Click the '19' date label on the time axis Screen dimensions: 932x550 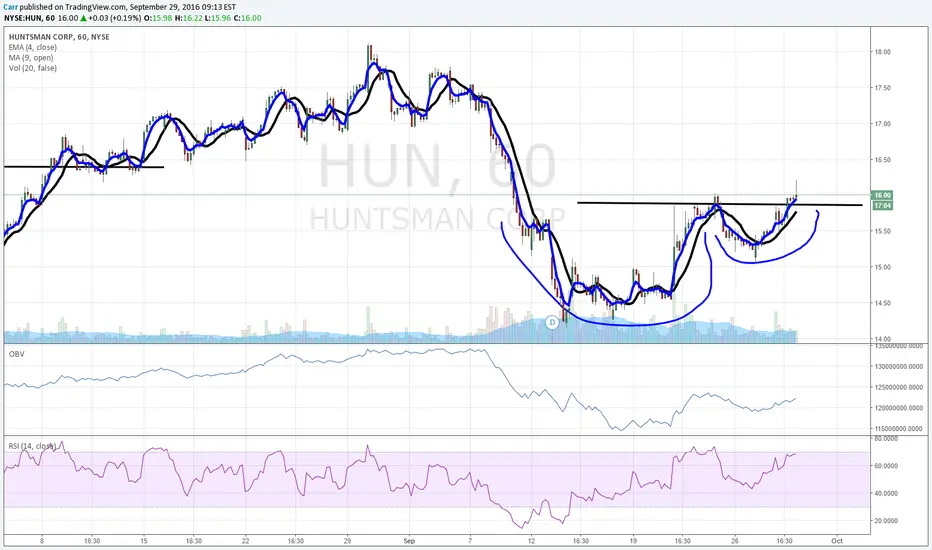633,541
